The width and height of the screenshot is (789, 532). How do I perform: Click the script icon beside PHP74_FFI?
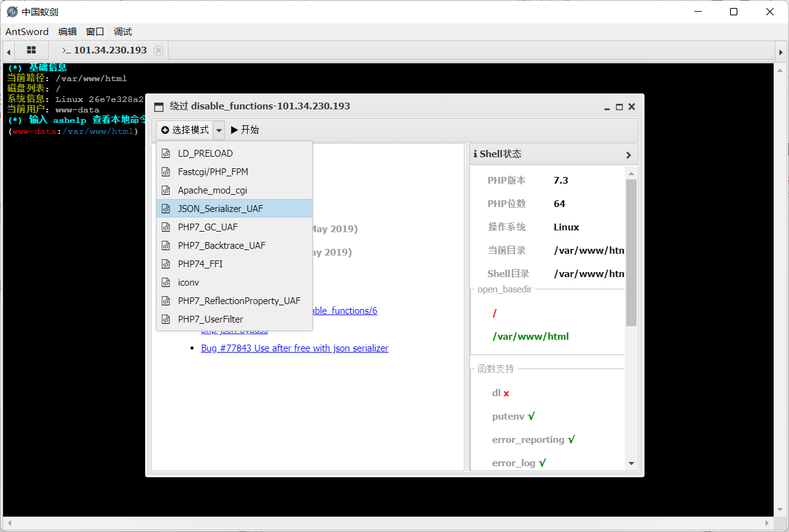165,264
